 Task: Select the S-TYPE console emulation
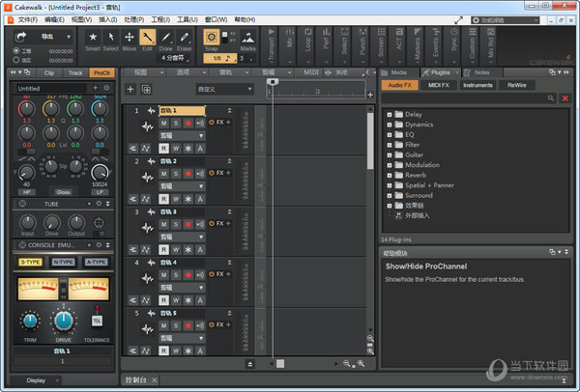[30, 262]
